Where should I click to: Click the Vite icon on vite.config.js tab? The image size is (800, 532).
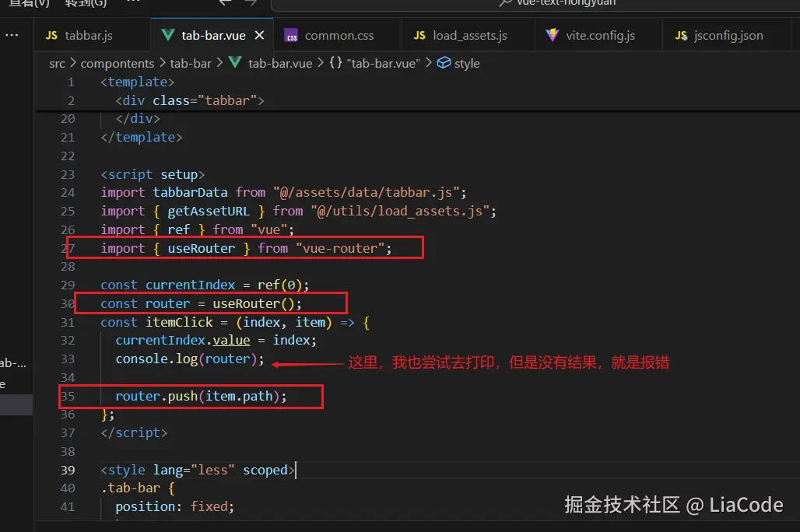552,35
